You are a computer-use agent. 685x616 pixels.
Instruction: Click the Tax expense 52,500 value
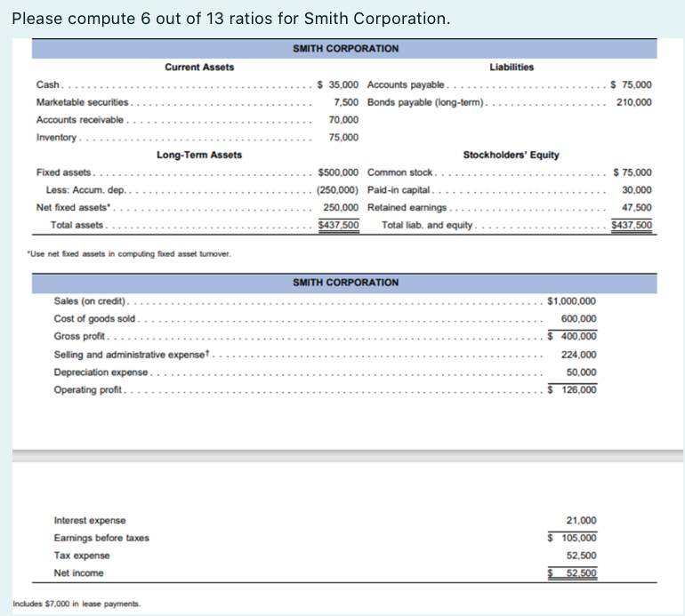pyautogui.click(x=582, y=556)
